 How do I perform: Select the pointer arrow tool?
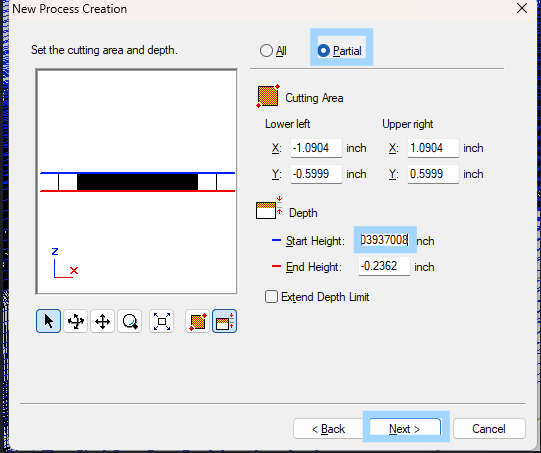tap(48, 321)
